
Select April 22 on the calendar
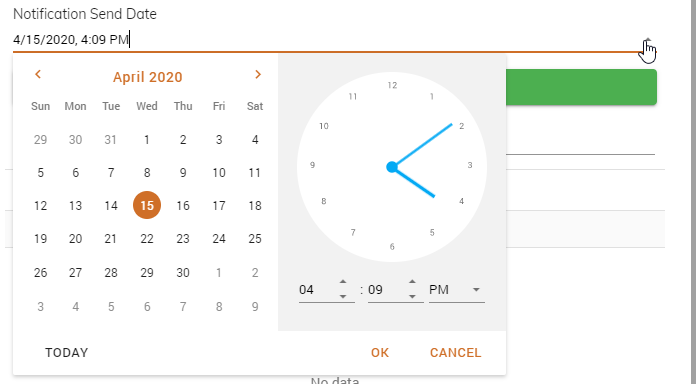(x=147, y=239)
